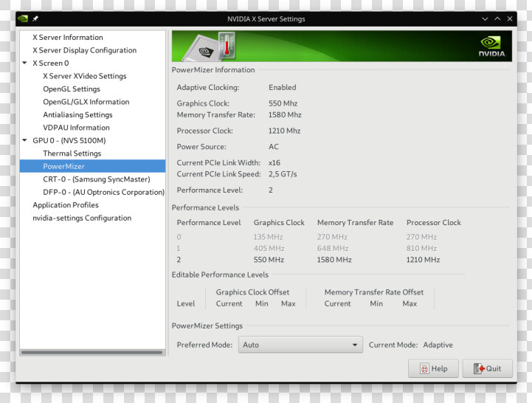The width and height of the screenshot is (532, 403).
Task: Click the PCIe Link Width value x16
Action: pos(274,162)
